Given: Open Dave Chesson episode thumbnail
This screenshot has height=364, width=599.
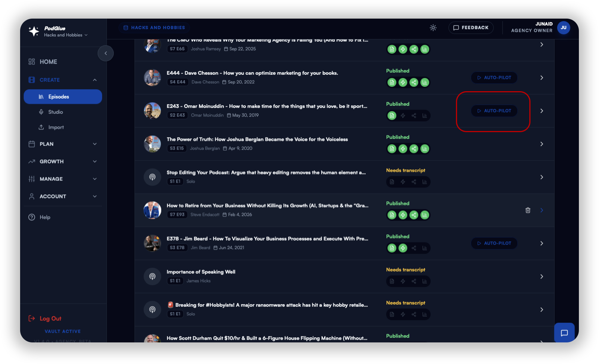Looking at the screenshot, I should pos(152,78).
